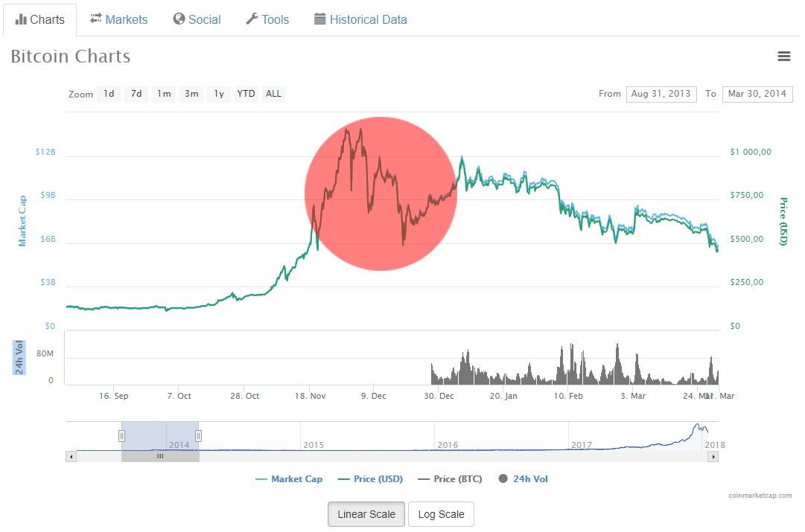This screenshot has height=532, width=805.
Task: Open the chart hamburger menu icon
Action: click(x=783, y=56)
